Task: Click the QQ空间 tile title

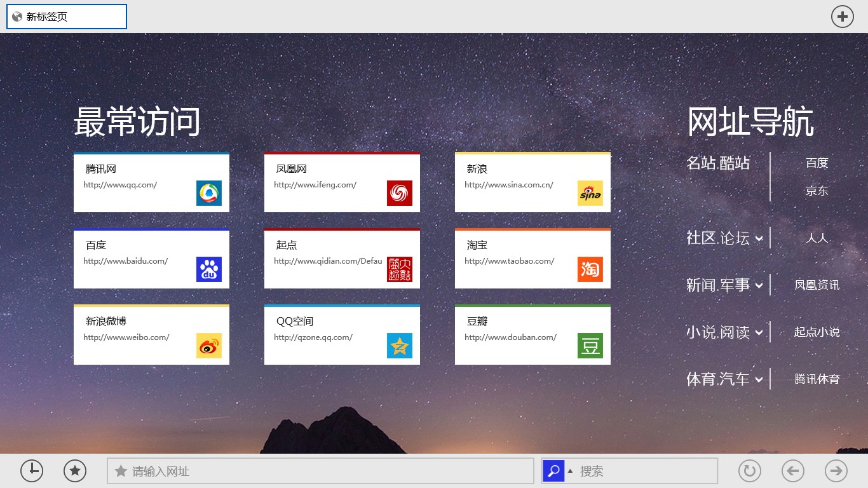Action: 295,322
